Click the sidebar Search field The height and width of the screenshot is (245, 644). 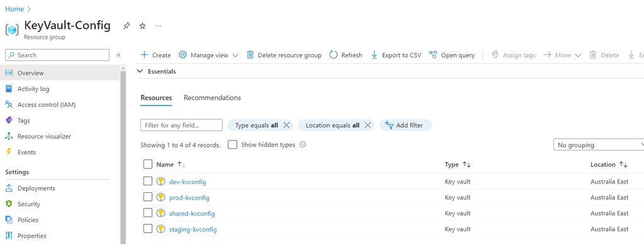tap(57, 55)
